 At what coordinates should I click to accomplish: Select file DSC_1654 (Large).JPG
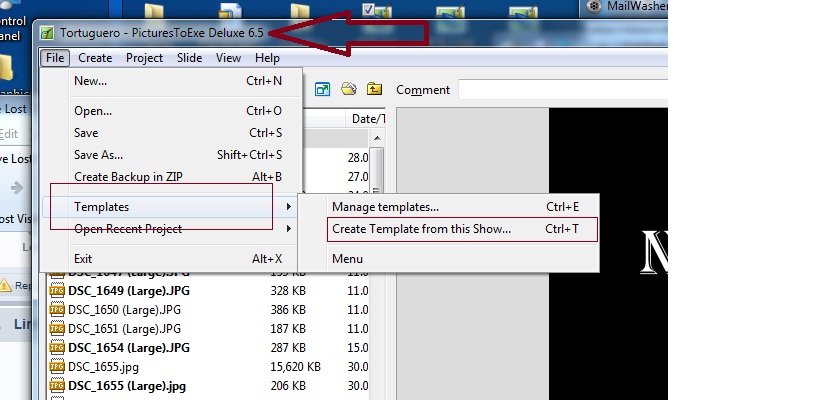(129, 347)
